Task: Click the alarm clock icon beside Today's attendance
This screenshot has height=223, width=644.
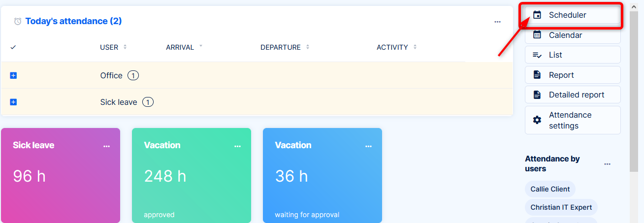Action: click(18, 21)
